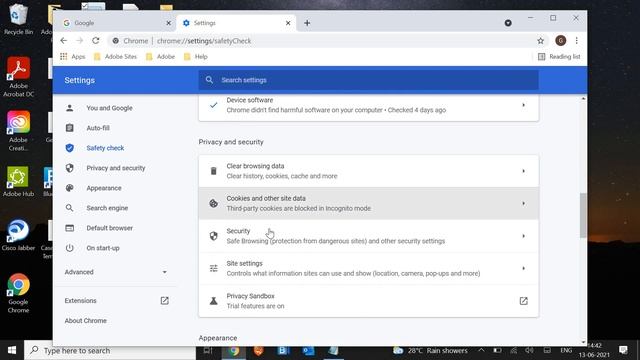The image size is (640, 360).
Task: Expand Device software row arrow
Action: click(523, 105)
